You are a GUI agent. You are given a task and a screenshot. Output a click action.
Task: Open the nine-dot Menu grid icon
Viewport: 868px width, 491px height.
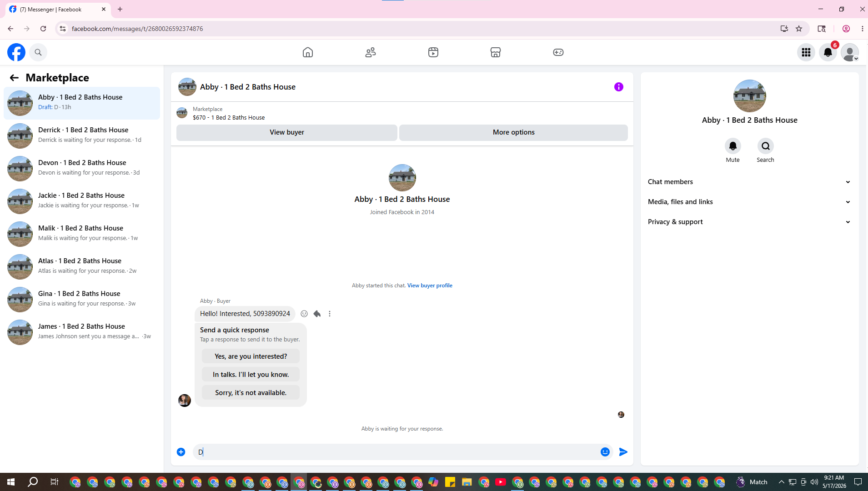806,52
